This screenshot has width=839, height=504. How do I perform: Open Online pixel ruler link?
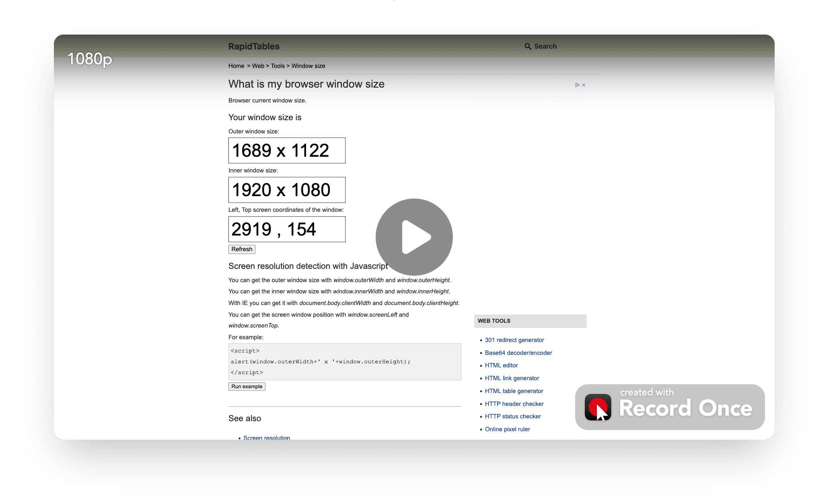point(507,429)
